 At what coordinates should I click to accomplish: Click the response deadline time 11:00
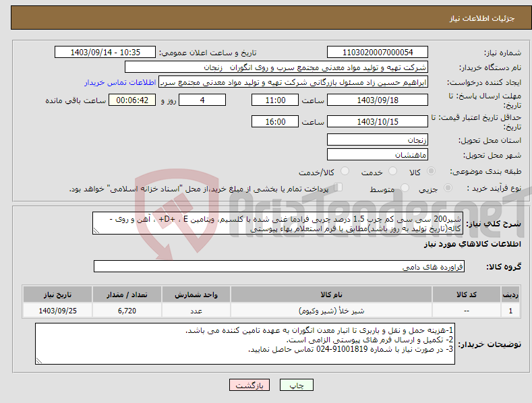click(275, 100)
